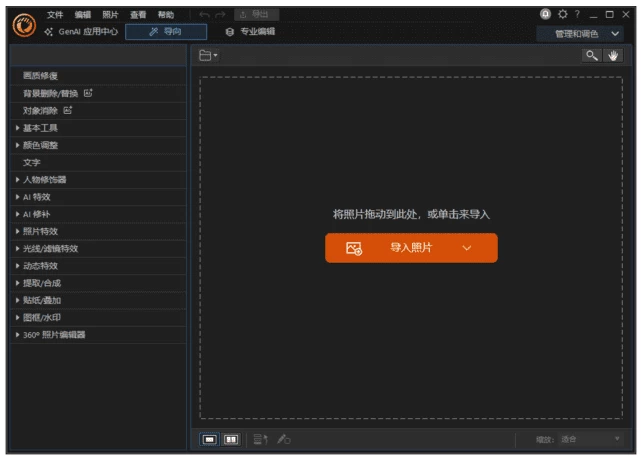Click the undo arrow icon

coord(205,15)
